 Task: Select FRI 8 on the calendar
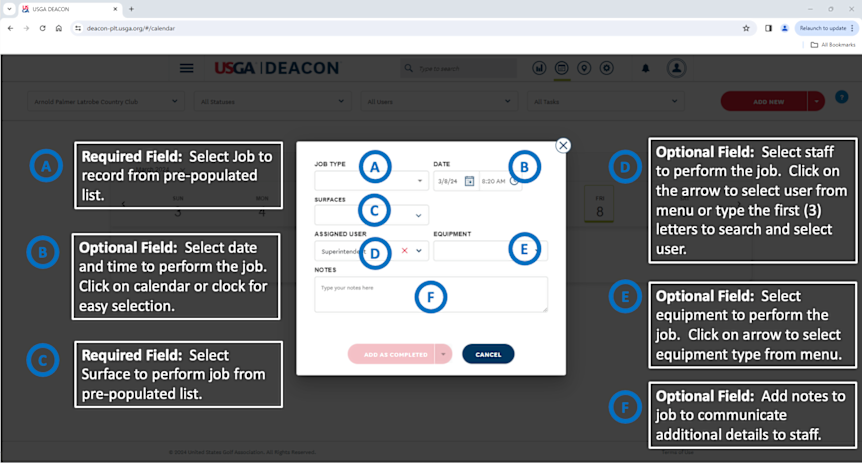coord(599,205)
